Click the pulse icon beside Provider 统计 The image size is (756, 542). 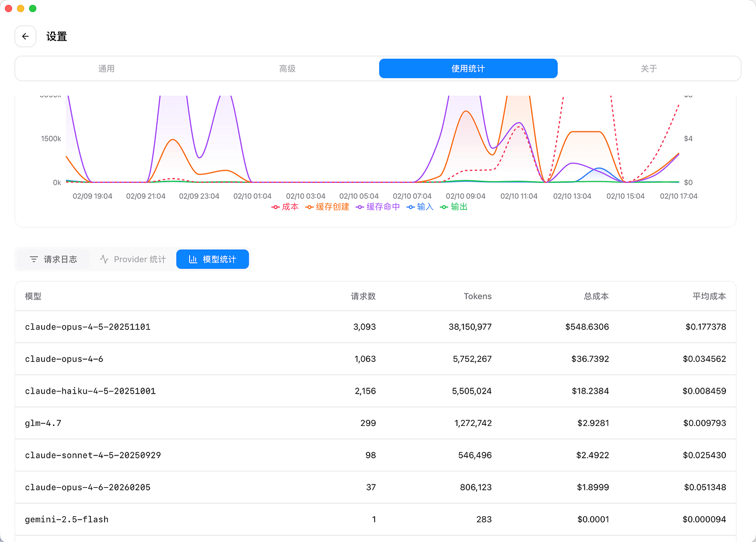point(104,260)
